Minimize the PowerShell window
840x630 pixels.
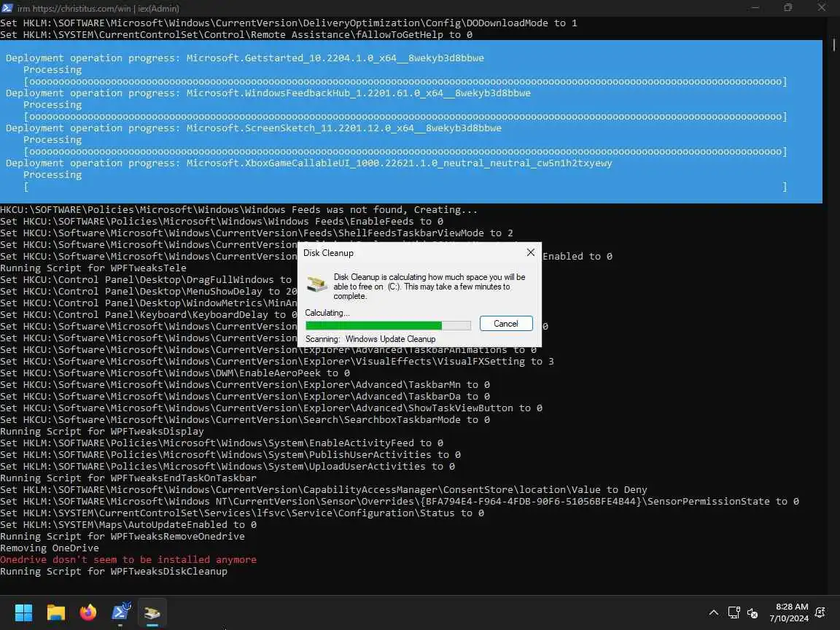pos(755,7)
